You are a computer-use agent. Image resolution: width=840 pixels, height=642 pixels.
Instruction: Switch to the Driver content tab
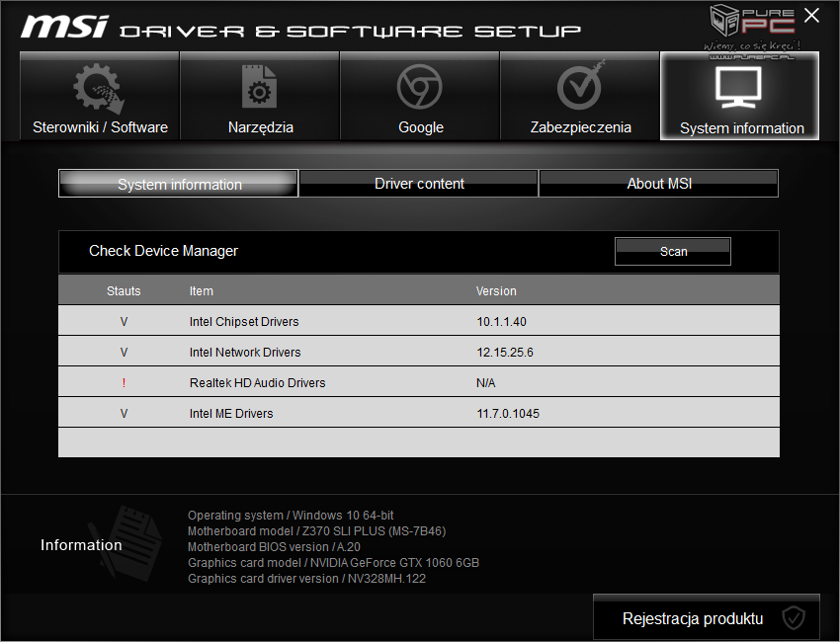coord(418,184)
